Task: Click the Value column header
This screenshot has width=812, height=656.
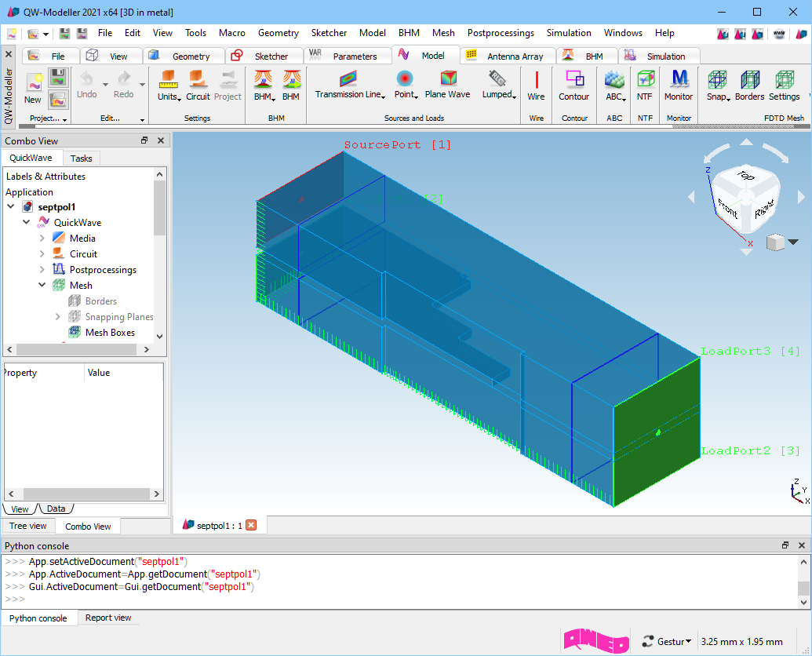Action: (x=123, y=372)
